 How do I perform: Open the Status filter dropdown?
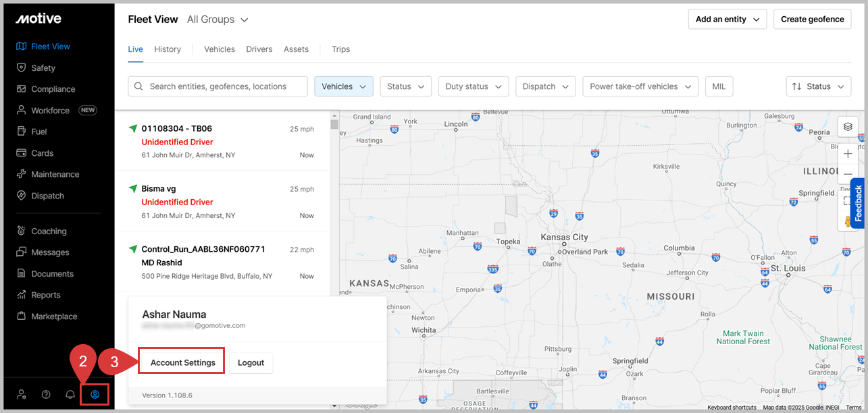point(405,86)
